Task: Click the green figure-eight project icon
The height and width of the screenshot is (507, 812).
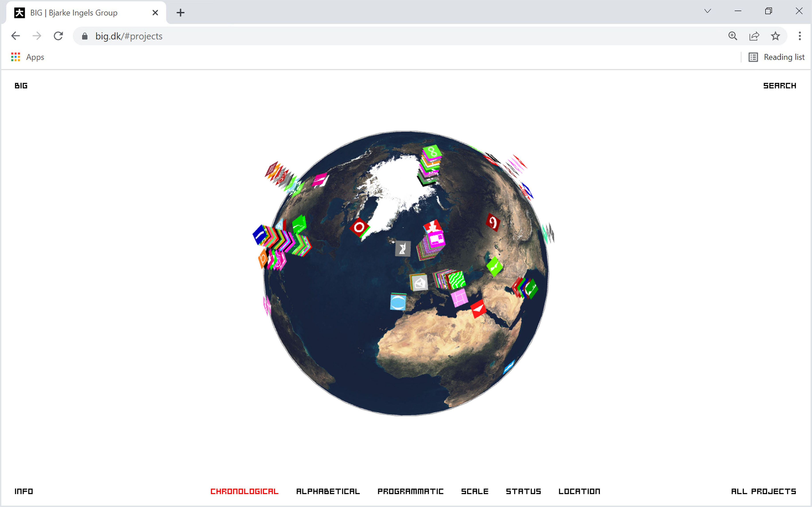Action: (x=432, y=152)
